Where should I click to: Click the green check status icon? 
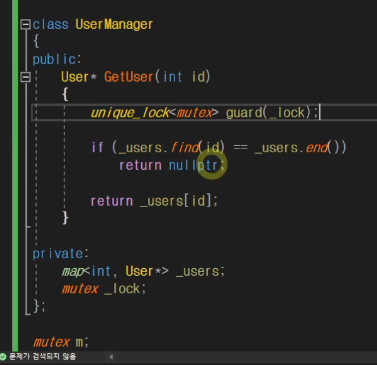pos(3,357)
